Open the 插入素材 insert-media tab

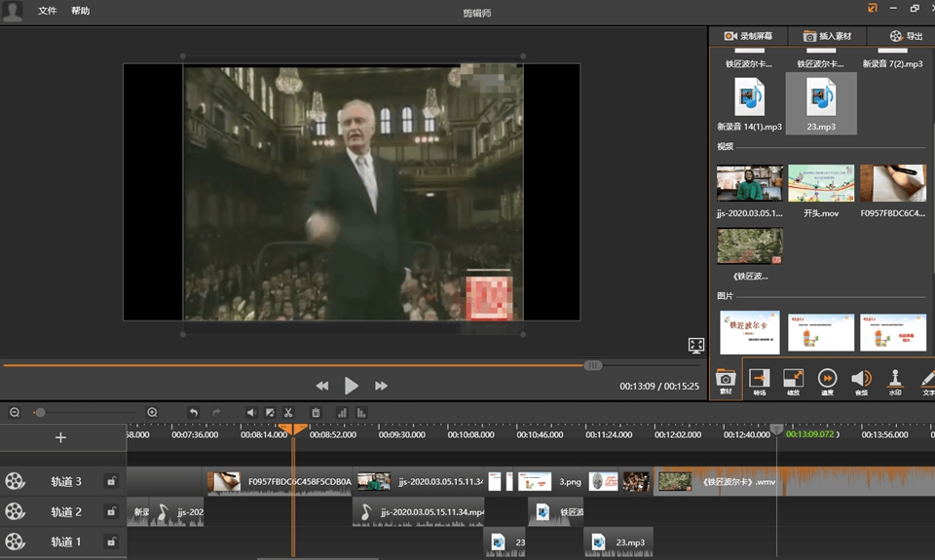coord(827,36)
